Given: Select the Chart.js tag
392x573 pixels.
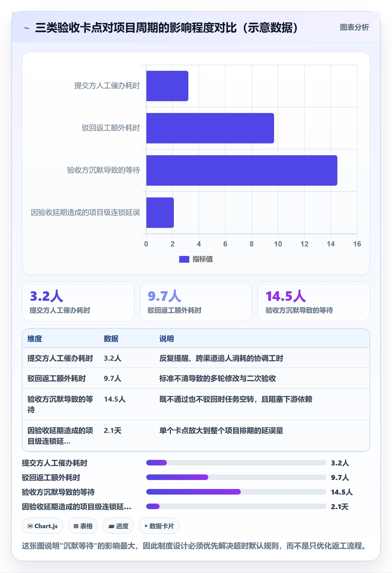Looking at the screenshot, I should point(43,526).
